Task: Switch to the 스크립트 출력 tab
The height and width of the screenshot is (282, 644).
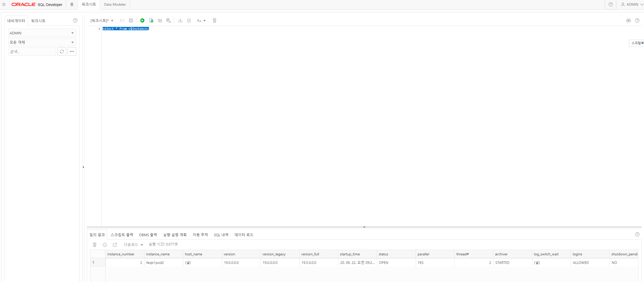Action: pyautogui.click(x=122, y=235)
